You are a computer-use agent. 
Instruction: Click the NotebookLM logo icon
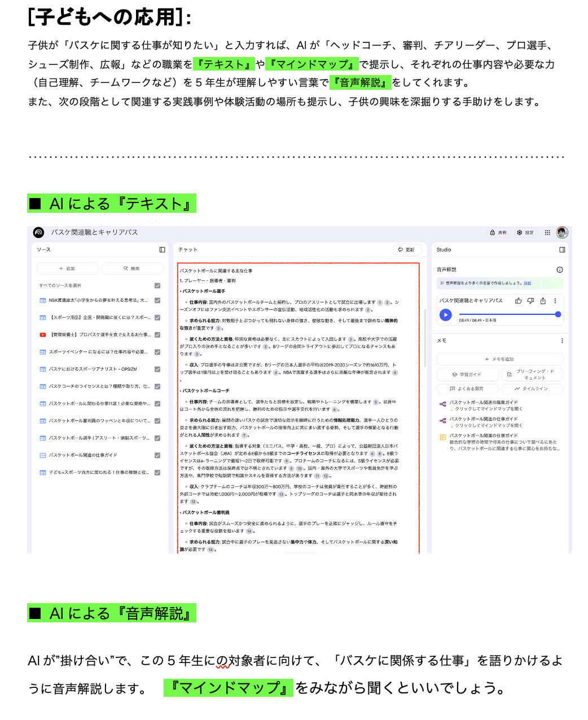(38, 232)
